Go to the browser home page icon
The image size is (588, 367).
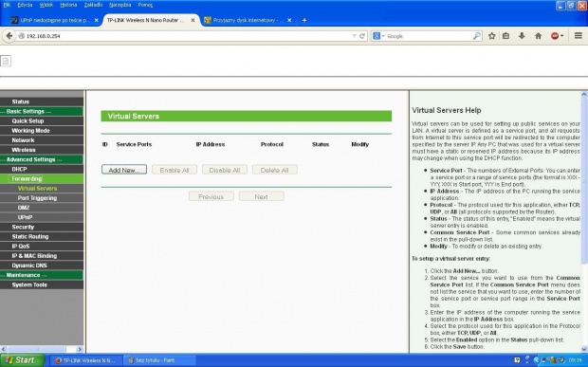point(538,36)
